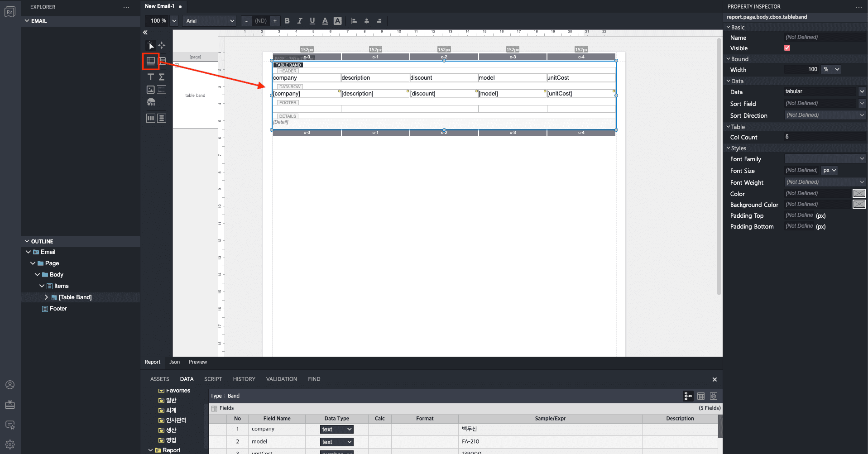Switch to the Json view tab
This screenshot has width=868, height=454.
tap(174, 362)
